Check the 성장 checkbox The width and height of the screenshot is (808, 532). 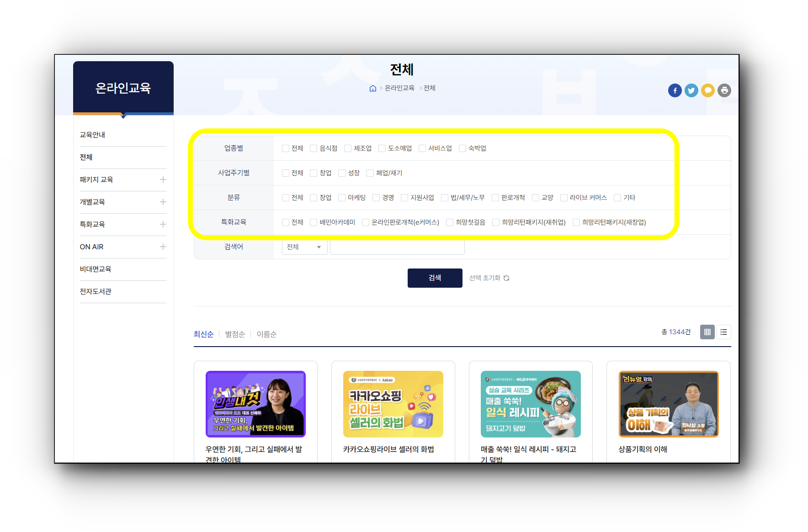(342, 173)
